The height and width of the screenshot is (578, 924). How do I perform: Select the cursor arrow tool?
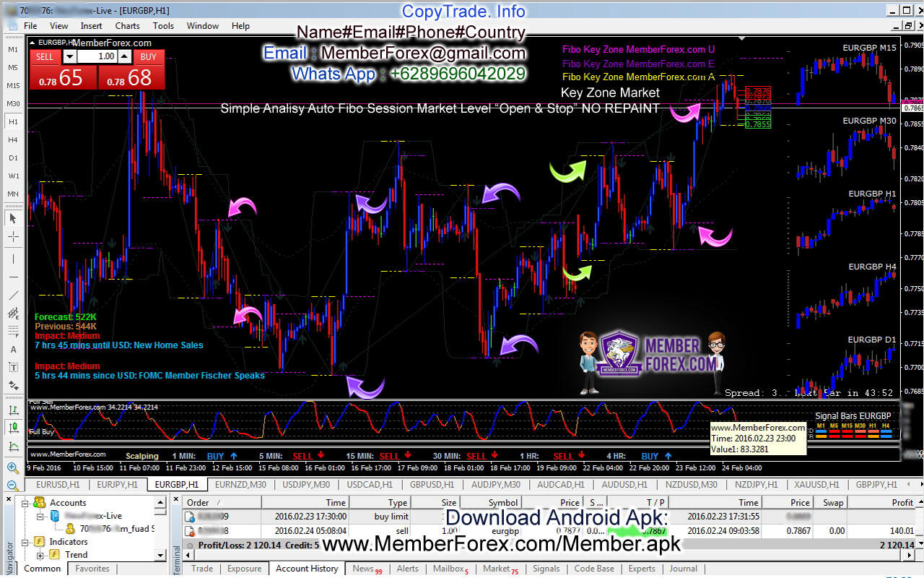click(13, 217)
